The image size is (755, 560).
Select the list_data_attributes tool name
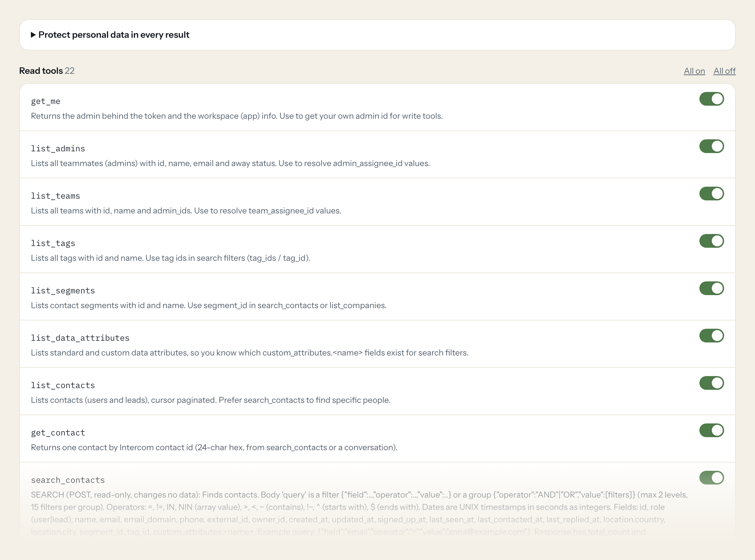click(x=80, y=338)
